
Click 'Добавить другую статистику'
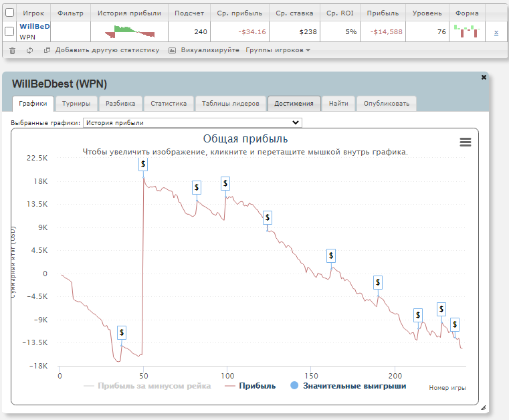point(107,50)
